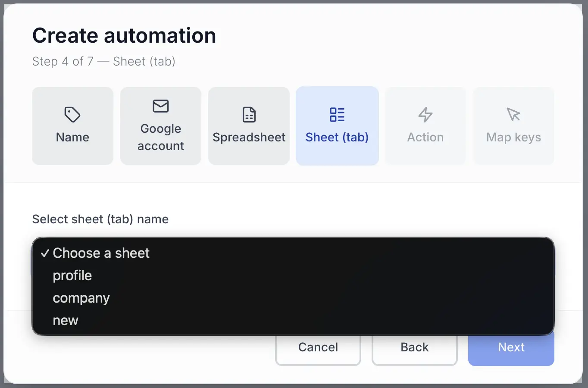Select the Name tag icon
The width and height of the screenshot is (588, 388).
pyautogui.click(x=72, y=115)
